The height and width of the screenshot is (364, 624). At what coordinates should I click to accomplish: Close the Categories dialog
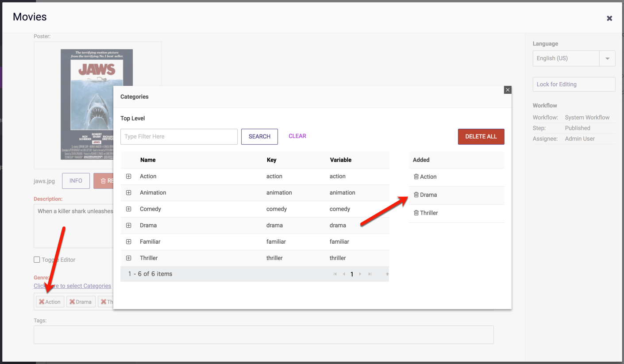(x=508, y=90)
